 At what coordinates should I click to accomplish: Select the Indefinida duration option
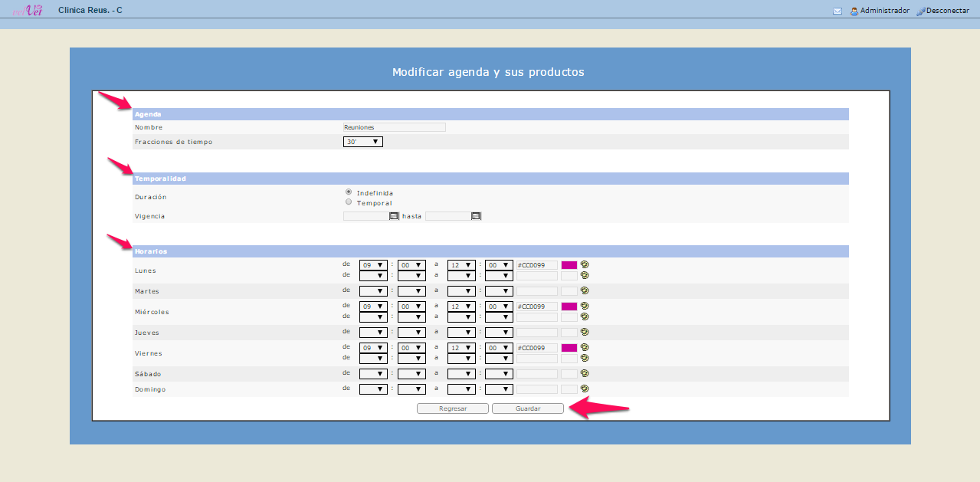coord(349,192)
